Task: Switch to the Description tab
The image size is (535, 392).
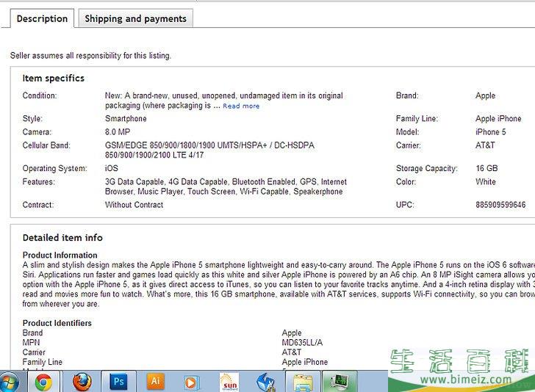Action: coord(42,18)
